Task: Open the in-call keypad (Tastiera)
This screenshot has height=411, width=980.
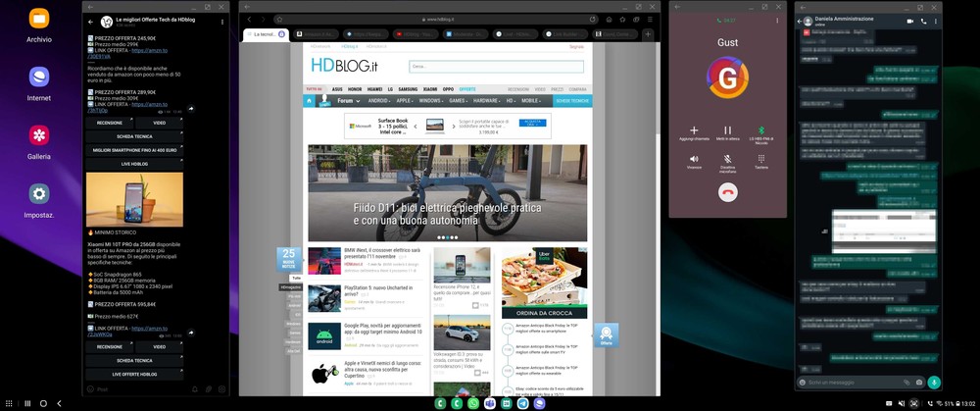Action: tap(760, 159)
